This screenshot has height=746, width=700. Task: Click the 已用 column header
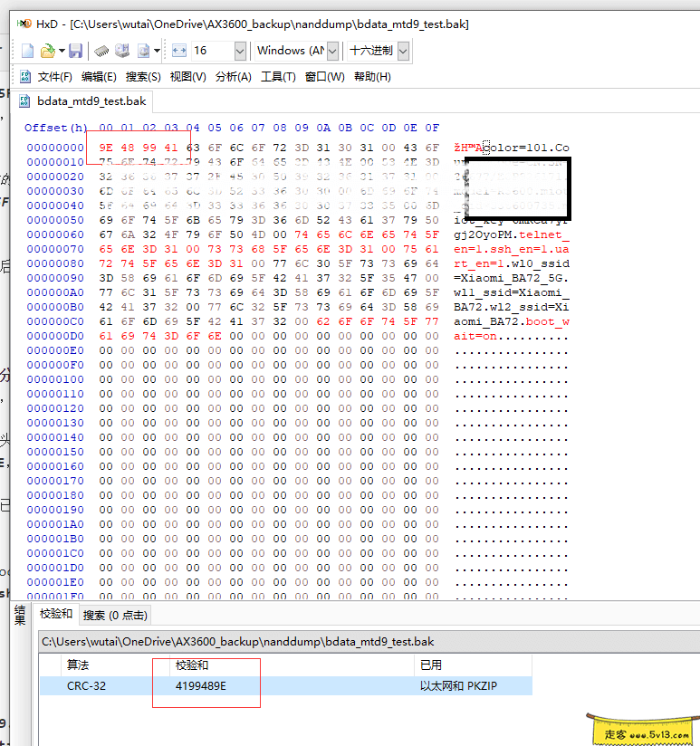[x=431, y=665]
